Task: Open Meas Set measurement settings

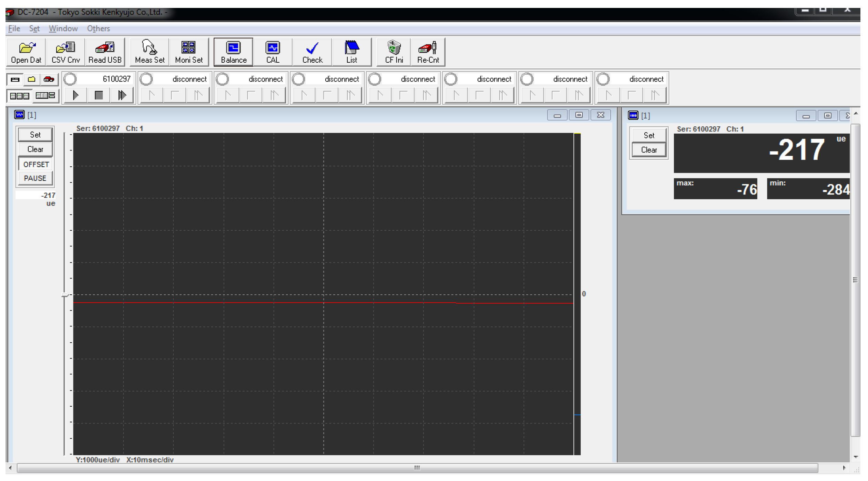Action: click(x=150, y=52)
